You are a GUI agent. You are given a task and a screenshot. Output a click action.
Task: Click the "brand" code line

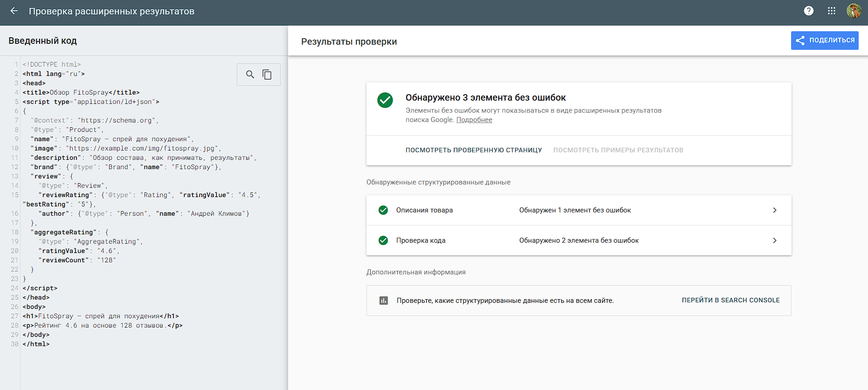click(x=126, y=167)
